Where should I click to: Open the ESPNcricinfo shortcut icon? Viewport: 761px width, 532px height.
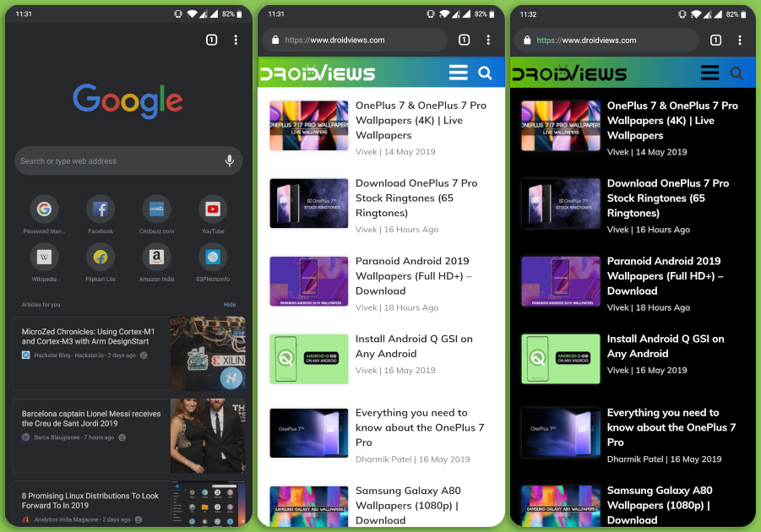coord(212,258)
